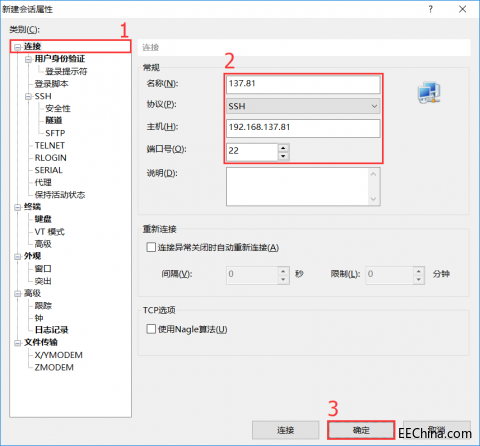Open the 用户身份验证 category

[60, 59]
